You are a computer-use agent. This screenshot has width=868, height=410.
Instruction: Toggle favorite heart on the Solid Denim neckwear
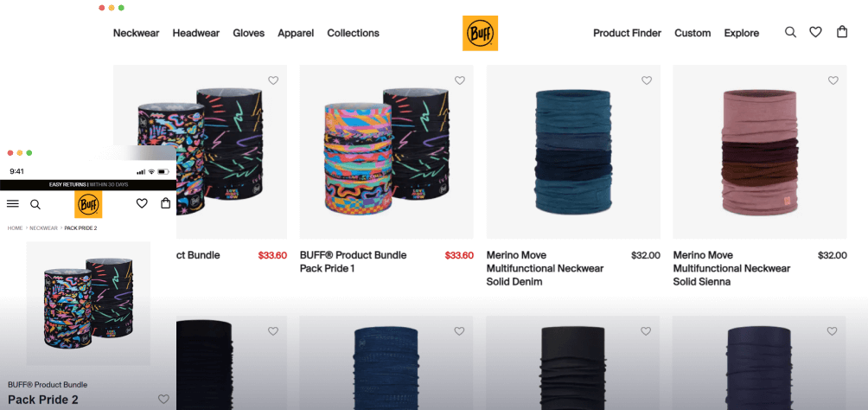pyautogui.click(x=647, y=80)
